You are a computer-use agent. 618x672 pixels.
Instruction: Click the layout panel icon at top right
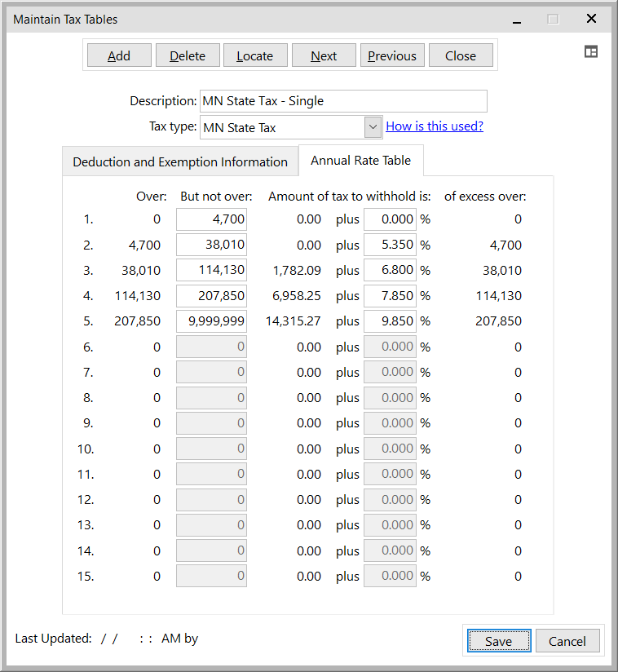[591, 52]
